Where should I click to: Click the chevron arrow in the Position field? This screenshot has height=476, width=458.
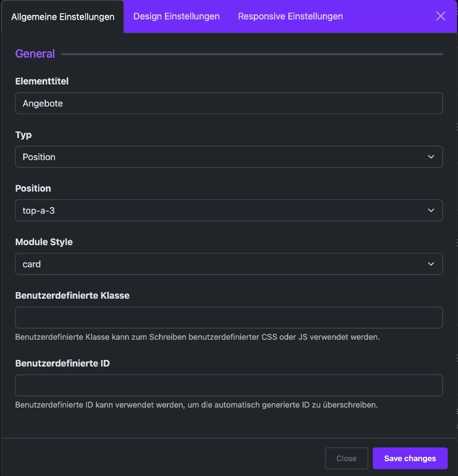click(431, 211)
